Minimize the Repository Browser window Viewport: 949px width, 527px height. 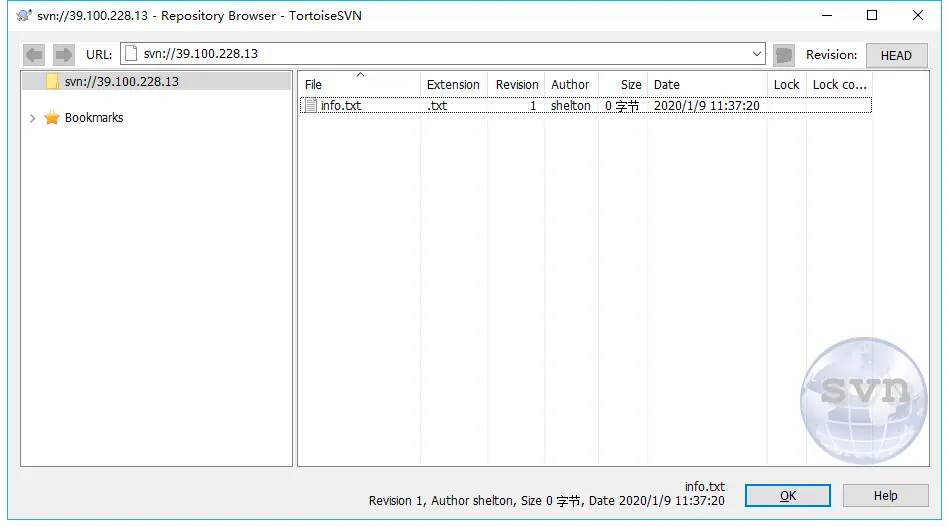click(x=827, y=15)
